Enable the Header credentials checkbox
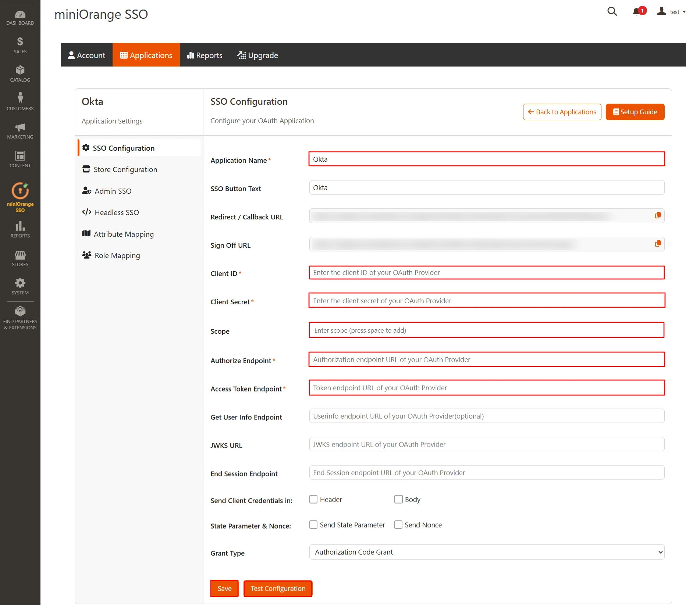Image resolution: width=700 pixels, height=605 pixels. 313,499
